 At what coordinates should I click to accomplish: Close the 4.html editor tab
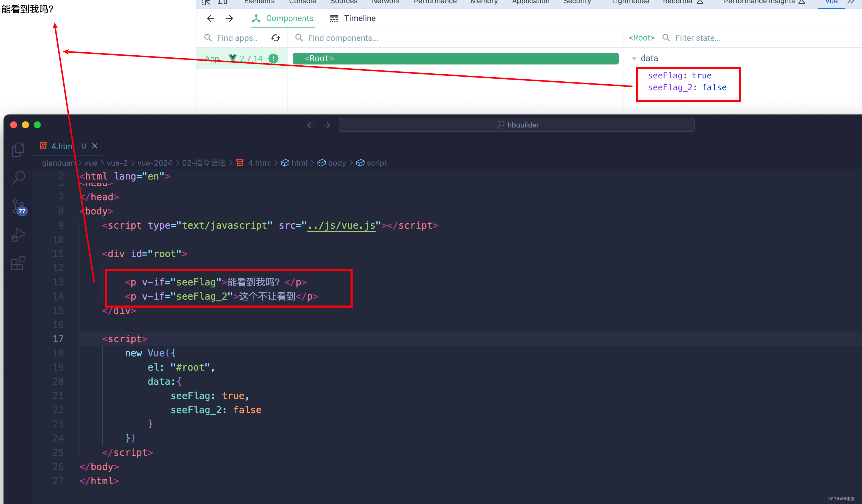click(x=95, y=146)
